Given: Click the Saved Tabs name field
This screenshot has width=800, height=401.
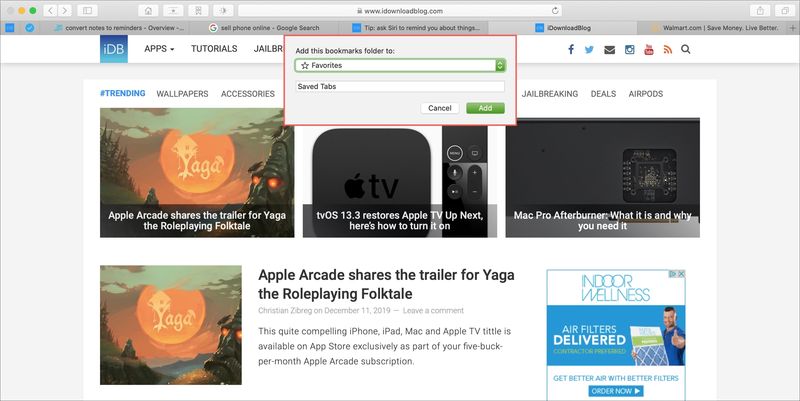Looking at the screenshot, I should pos(400,87).
